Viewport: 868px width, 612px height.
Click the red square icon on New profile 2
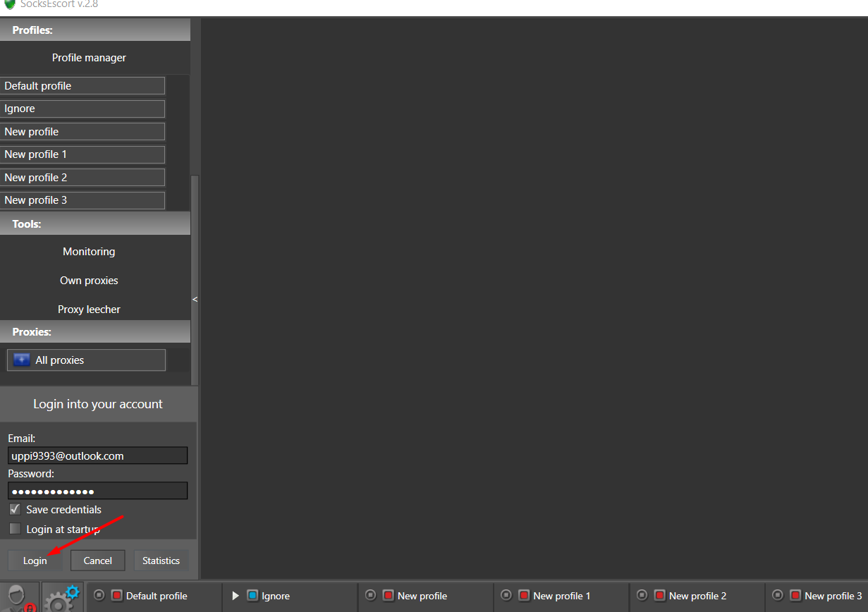(659, 596)
